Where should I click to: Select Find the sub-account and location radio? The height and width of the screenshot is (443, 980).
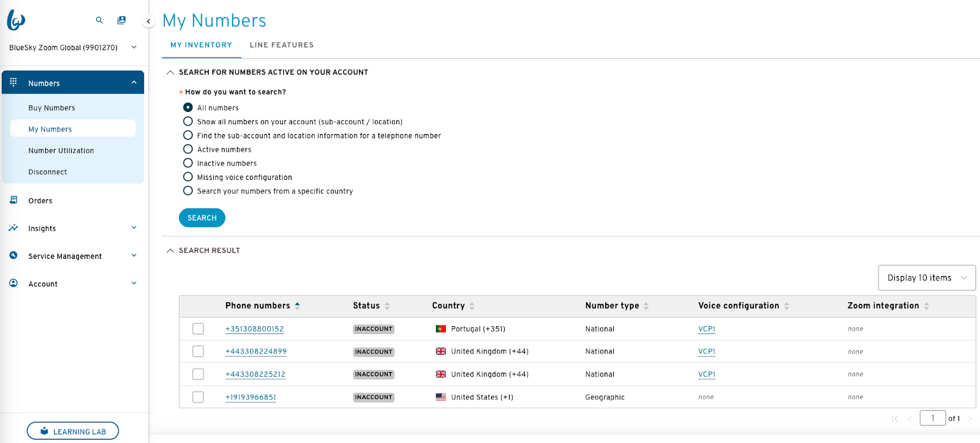click(188, 135)
